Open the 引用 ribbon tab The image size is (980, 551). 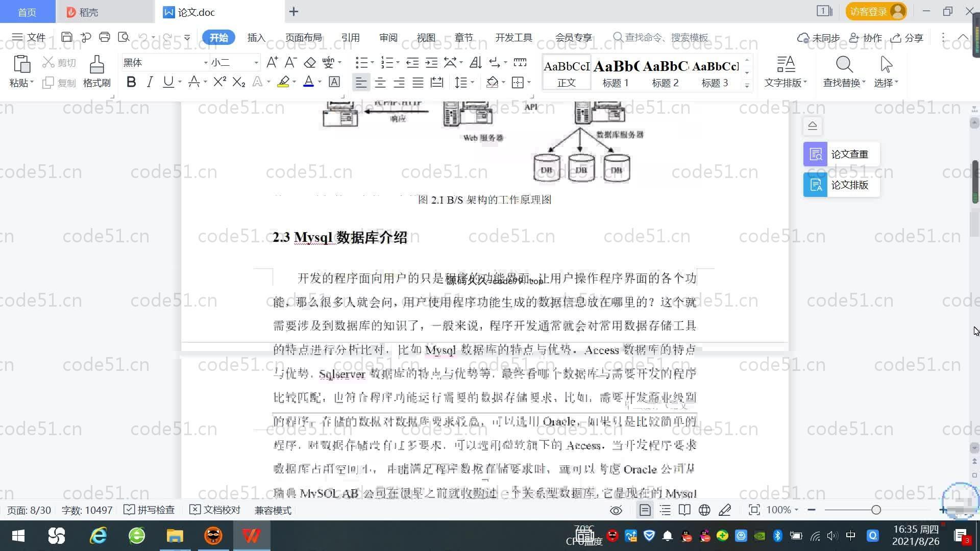[x=351, y=38]
